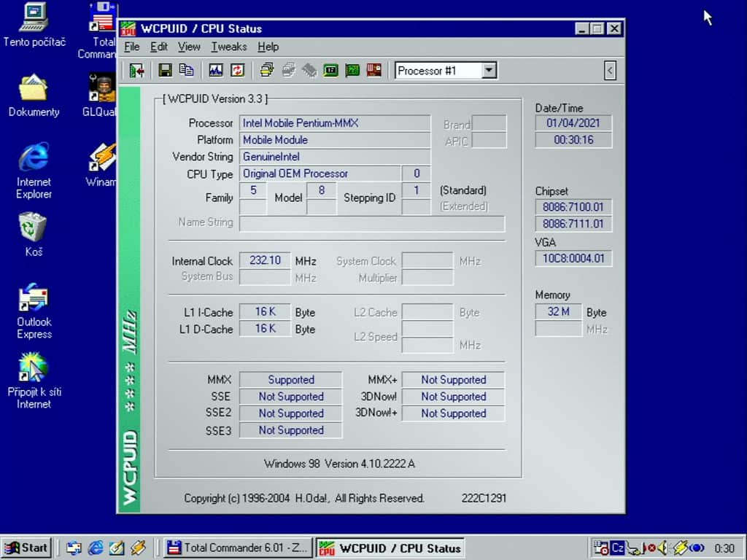Click the grayed stacked windows icon

[x=288, y=71]
